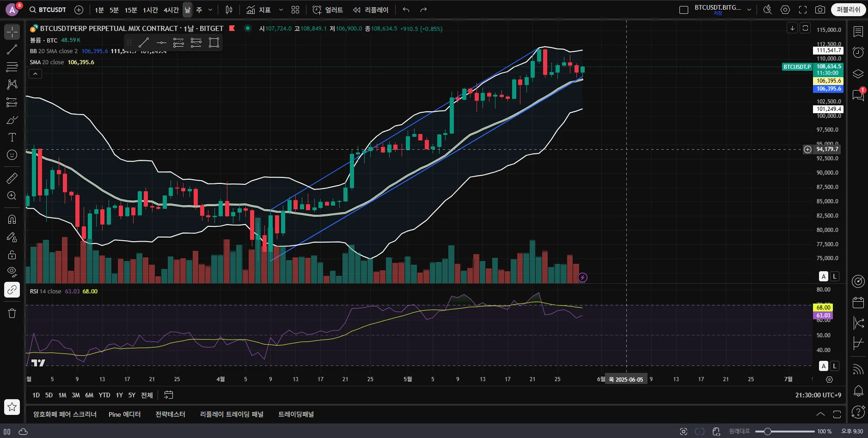Open the radar screener icon in right sidebar
Viewport: 868px width, 438px height.
(x=858, y=281)
